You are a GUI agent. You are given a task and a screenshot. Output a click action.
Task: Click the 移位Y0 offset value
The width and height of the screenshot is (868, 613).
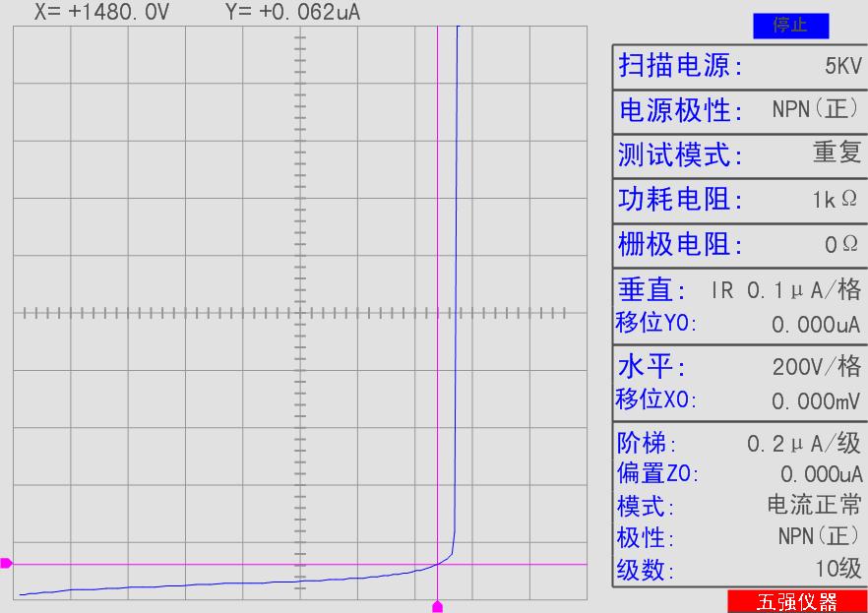(739, 324)
